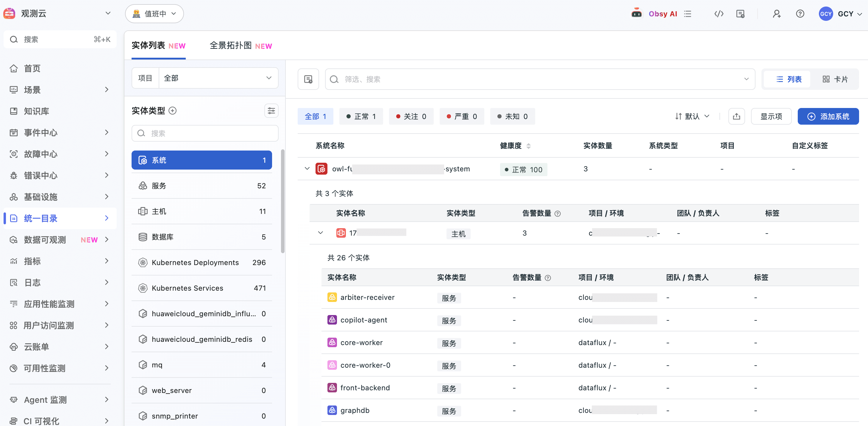
Task: Click the graphdb service icon
Action: click(x=332, y=410)
